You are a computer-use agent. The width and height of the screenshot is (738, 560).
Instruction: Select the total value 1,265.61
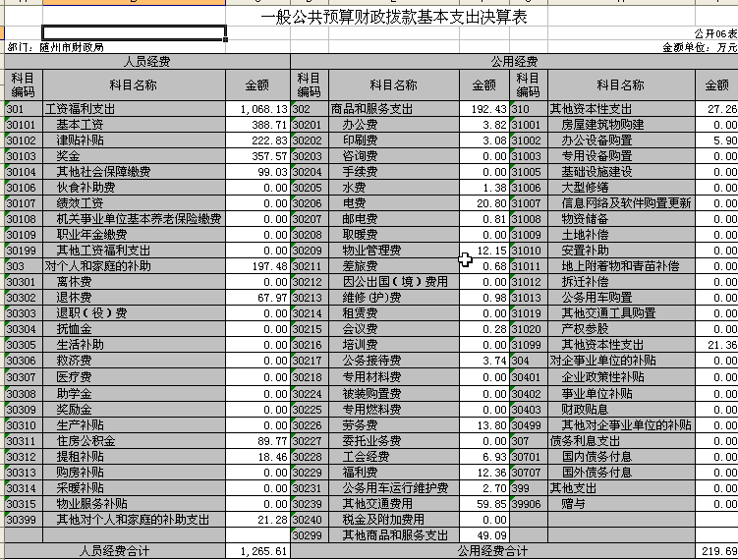[x=257, y=551]
